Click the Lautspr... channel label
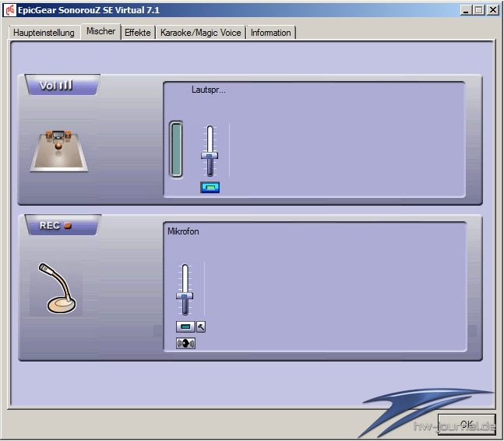This screenshot has height=441, width=504. (x=209, y=90)
